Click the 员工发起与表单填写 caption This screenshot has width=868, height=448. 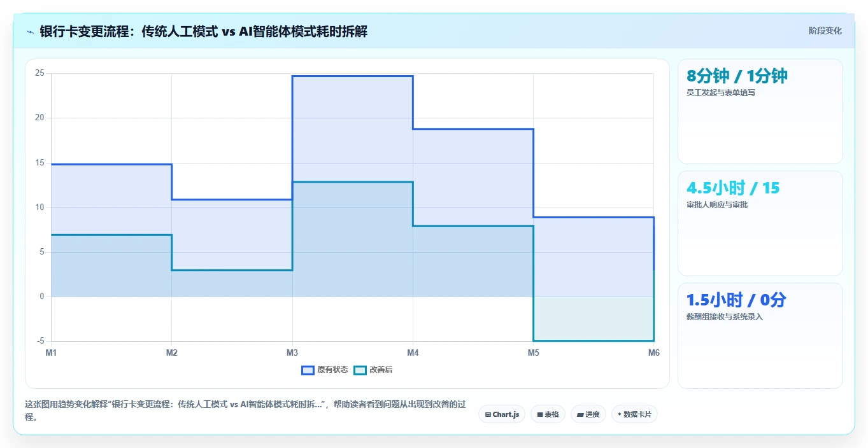[x=720, y=93]
